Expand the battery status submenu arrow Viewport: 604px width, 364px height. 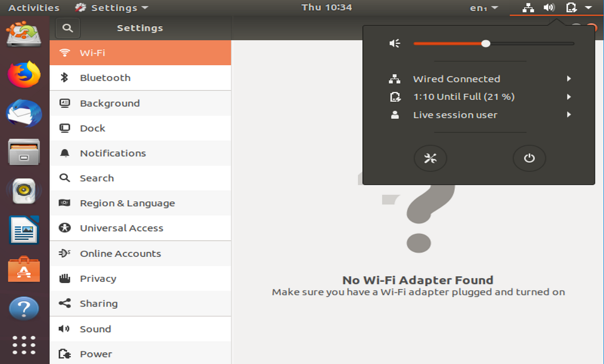point(569,97)
